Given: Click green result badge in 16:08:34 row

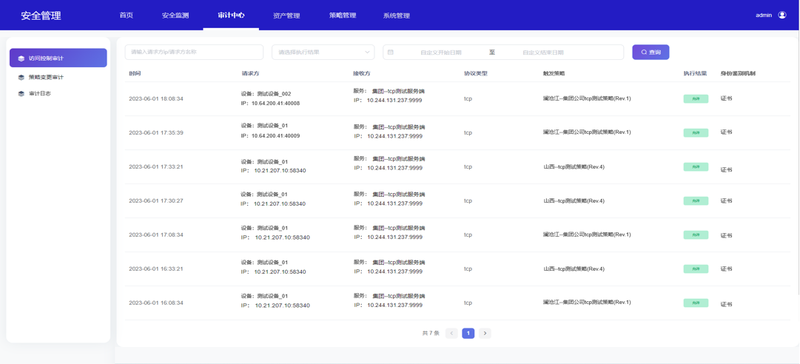Looking at the screenshot, I should click(696, 303).
